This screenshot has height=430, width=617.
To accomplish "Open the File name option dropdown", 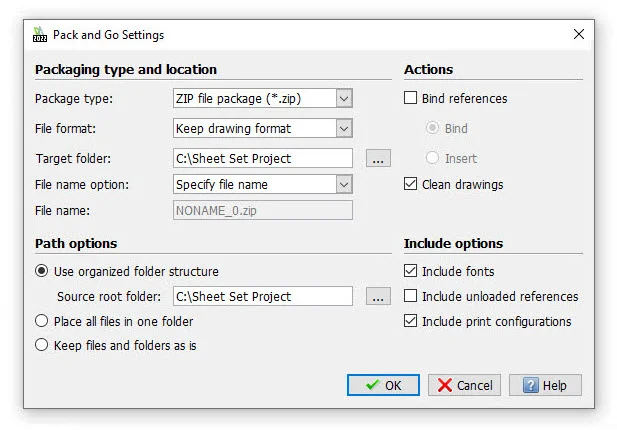I will (x=343, y=184).
